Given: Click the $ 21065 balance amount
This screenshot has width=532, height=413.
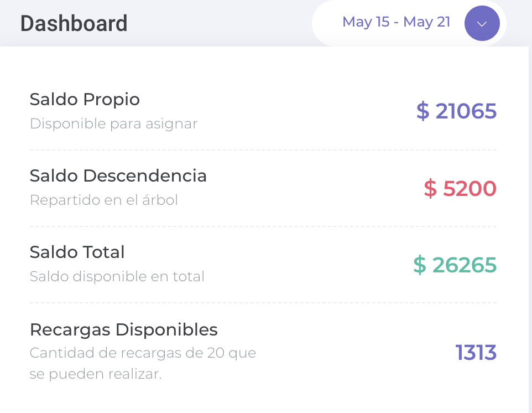Looking at the screenshot, I should point(456,111).
